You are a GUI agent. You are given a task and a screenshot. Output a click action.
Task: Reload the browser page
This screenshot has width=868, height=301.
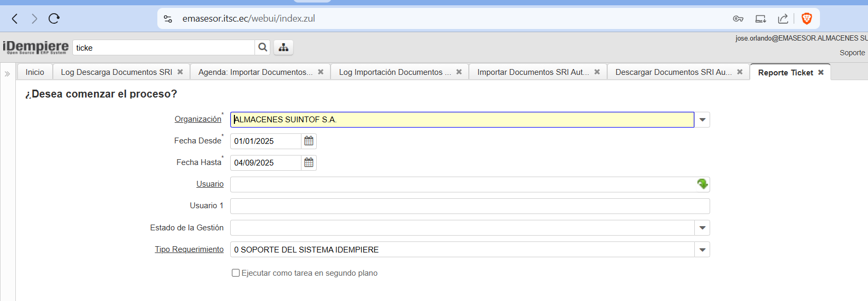54,19
